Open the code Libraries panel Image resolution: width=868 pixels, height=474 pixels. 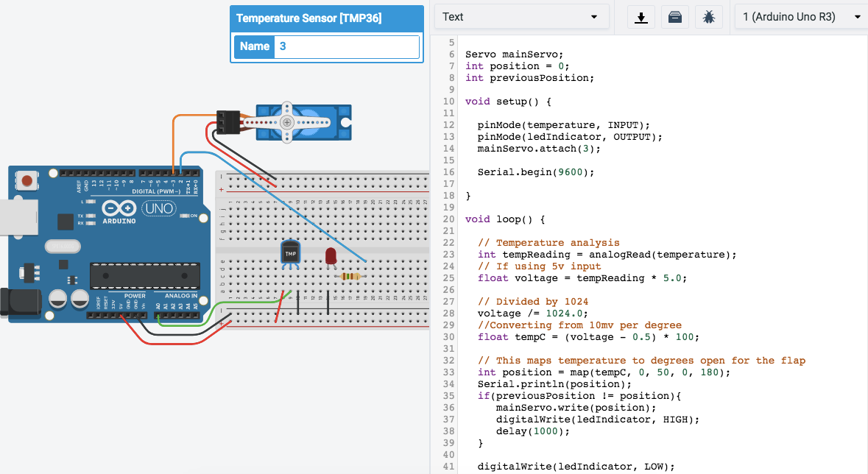point(674,16)
